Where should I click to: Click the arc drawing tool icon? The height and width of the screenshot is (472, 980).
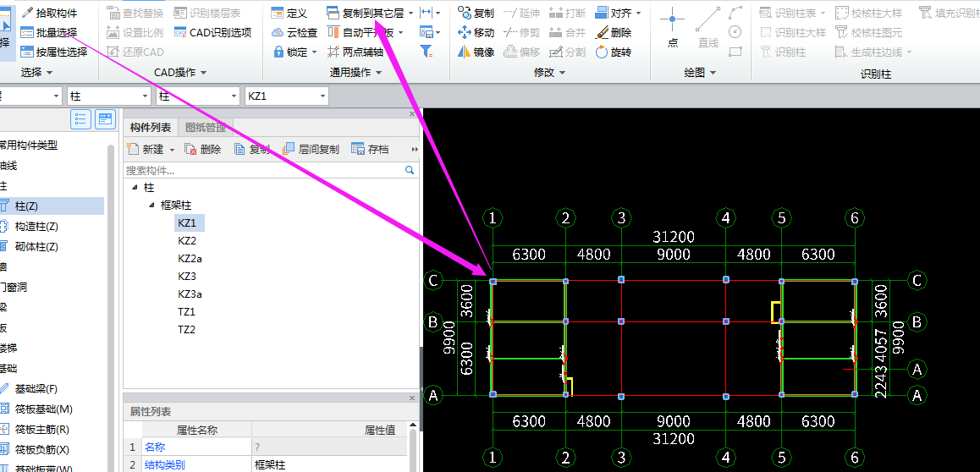click(735, 14)
